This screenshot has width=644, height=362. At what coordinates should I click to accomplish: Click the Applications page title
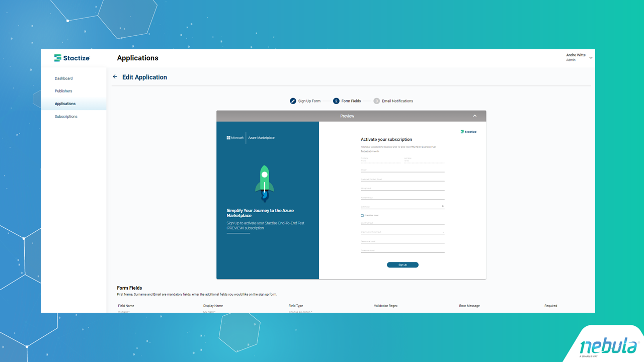point(138,58)
